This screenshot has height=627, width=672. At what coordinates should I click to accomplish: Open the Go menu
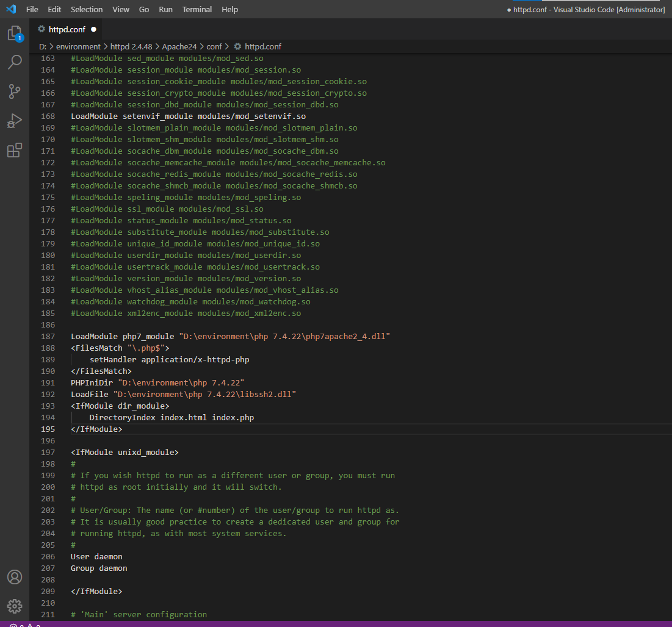click(144, 9)
